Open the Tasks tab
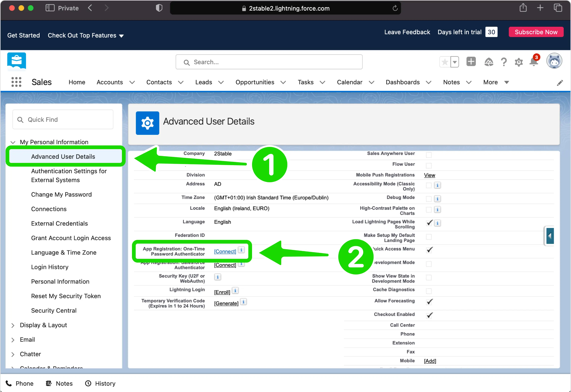This screenshot has width=571, height=392. coord(305,82)
